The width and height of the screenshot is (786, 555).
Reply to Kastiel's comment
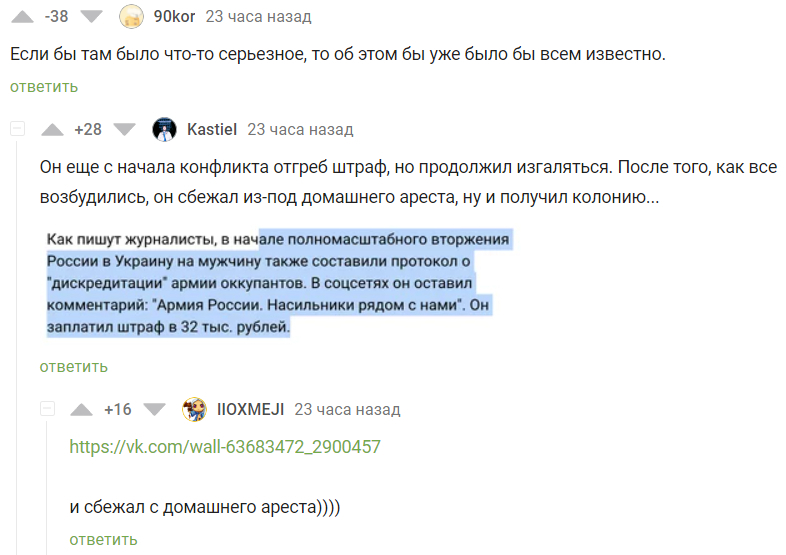pyautogui.click(x=74, y=367)
